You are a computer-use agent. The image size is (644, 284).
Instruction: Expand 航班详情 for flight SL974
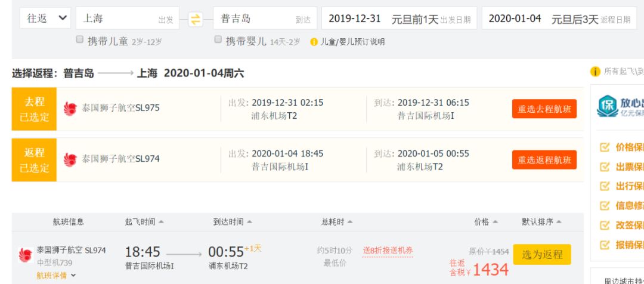tap(56, 276)
